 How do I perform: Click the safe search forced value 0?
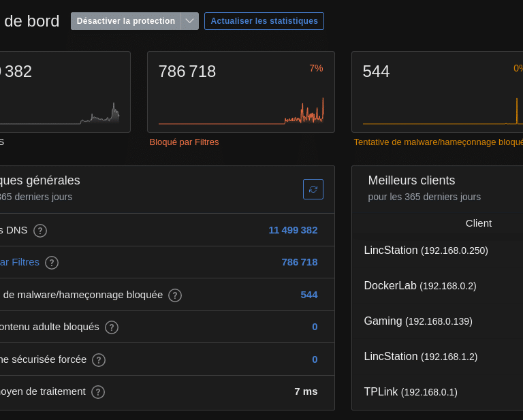[315, 359]
